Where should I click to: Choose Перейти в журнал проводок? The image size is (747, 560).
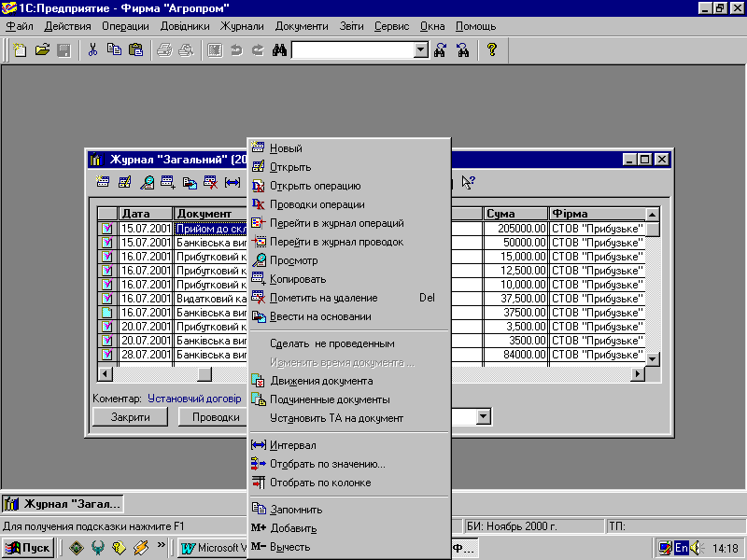(x=348, y=242)
